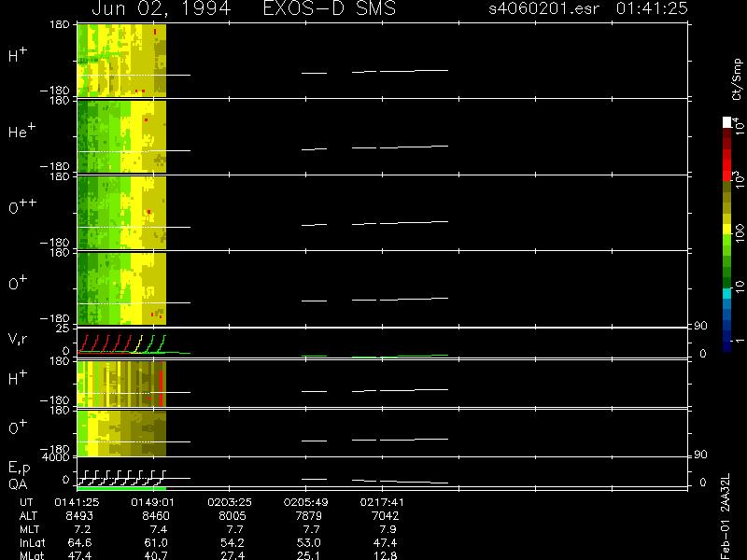Click the ALT value '7879'
The image size is (747, 560).
coord(308,516)
